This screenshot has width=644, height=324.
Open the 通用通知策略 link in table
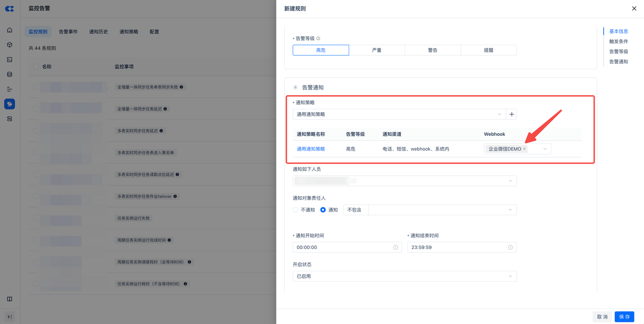310,149
